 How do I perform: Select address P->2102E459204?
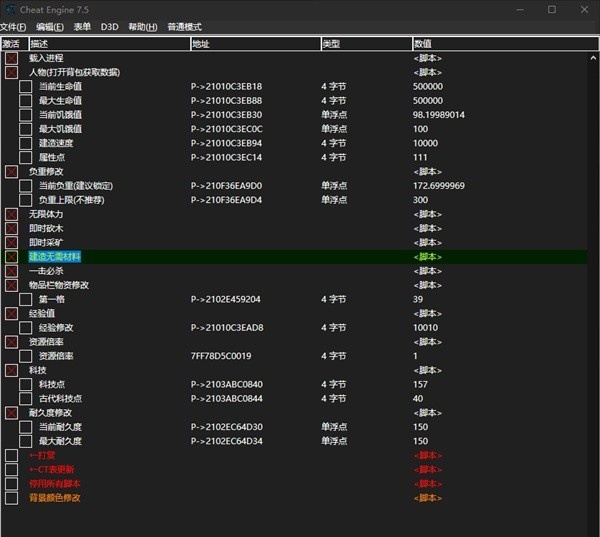tap(225, 299)
